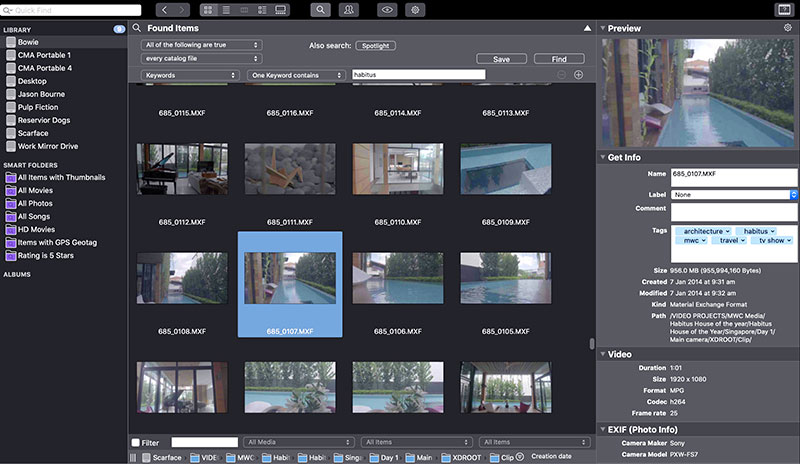Open the architecture tag menu

click(728, 231)
